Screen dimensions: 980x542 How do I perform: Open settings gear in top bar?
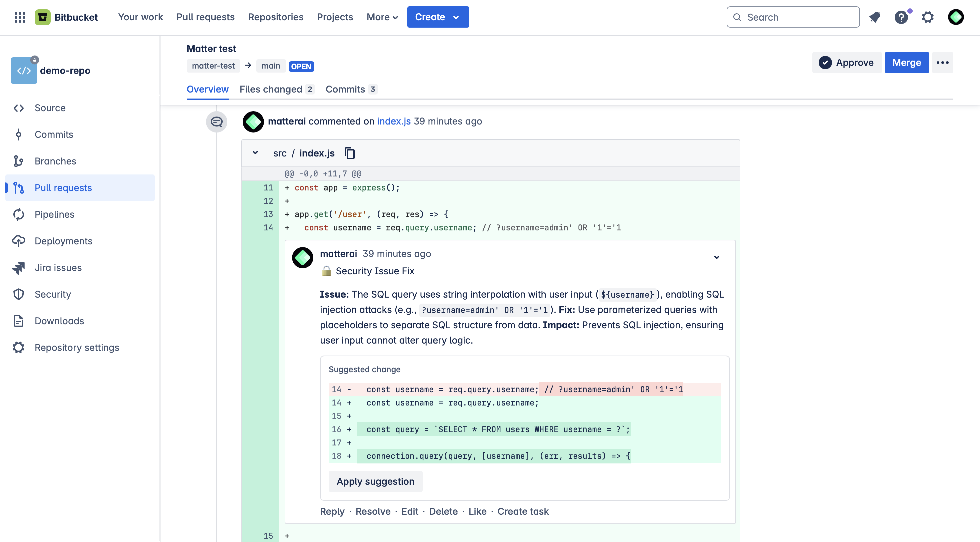pos(927,17)
